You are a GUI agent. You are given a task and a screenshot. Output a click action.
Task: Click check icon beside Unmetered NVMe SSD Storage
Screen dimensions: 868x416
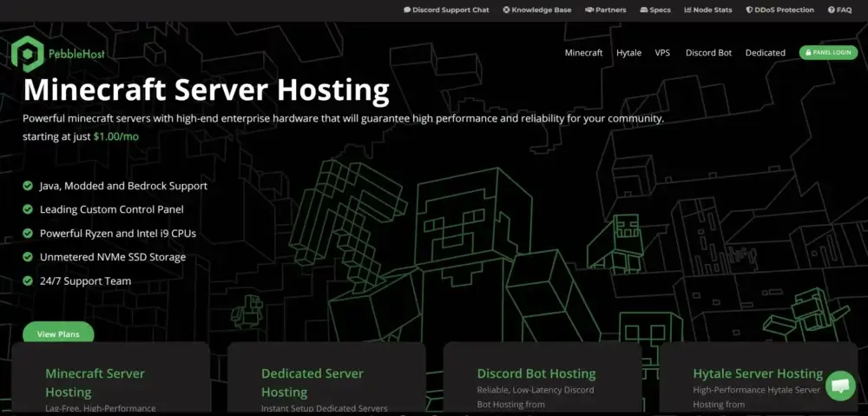coord(28,257)
